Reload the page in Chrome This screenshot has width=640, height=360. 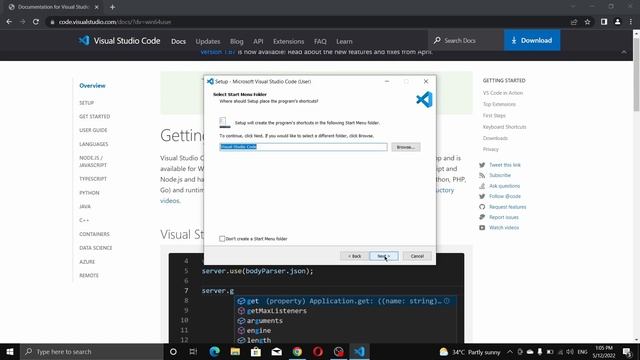tap(36, 22)
